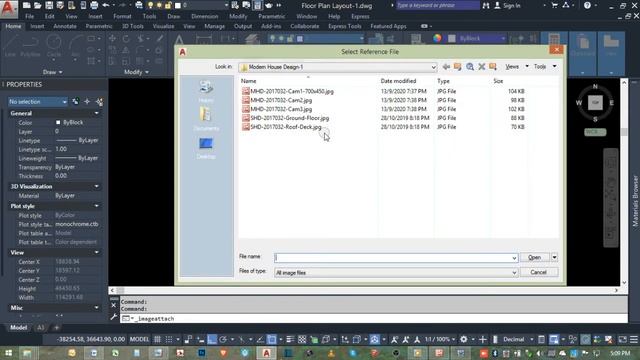Click the plot printer icon in quick access
The image size is (640, 360).
(x=94, y=5)
